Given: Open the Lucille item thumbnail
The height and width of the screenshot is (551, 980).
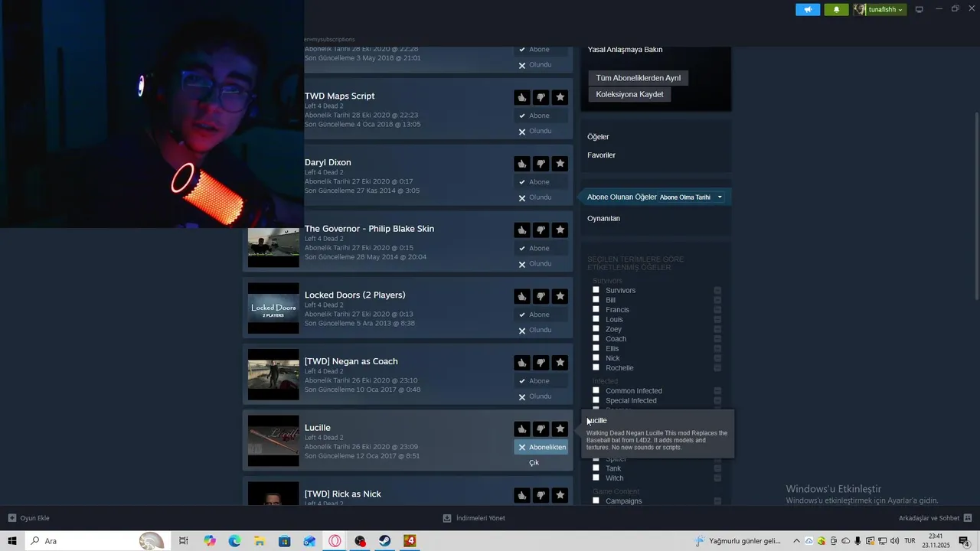Looking at the screenshot, I should click(x=273, y=441).
